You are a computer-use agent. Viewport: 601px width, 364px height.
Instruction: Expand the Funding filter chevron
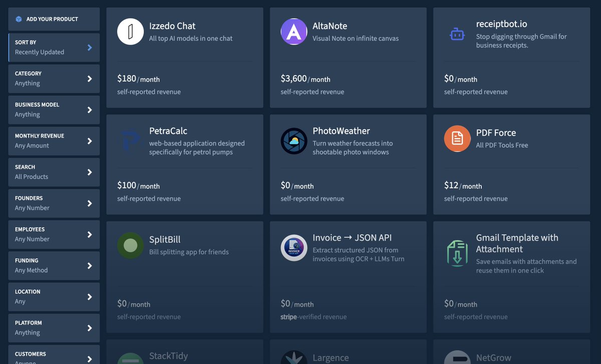[x=90, y=266]
